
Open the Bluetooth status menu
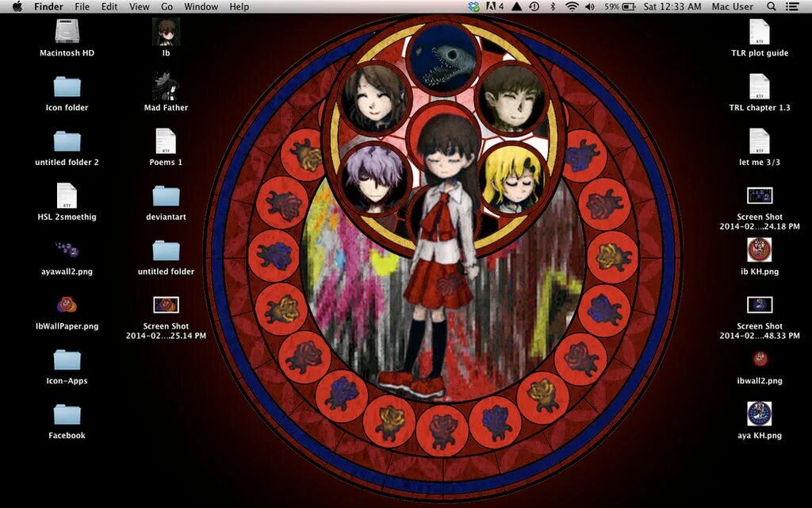point(553,6)
